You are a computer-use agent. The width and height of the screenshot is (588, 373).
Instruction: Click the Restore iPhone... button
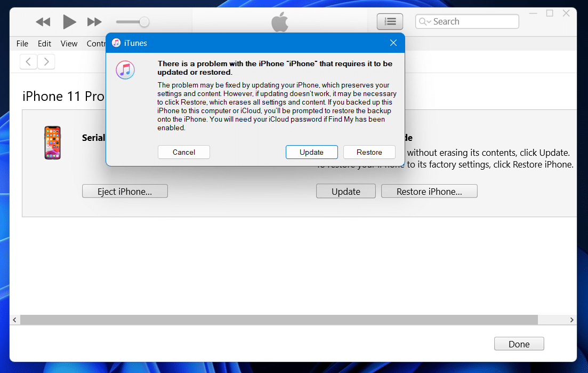[429, 191]
